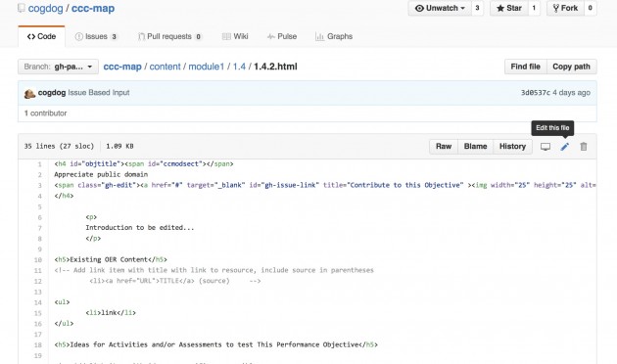Open the Pulse tab
The width and height of the screenshot is (617, 364).
282,36
